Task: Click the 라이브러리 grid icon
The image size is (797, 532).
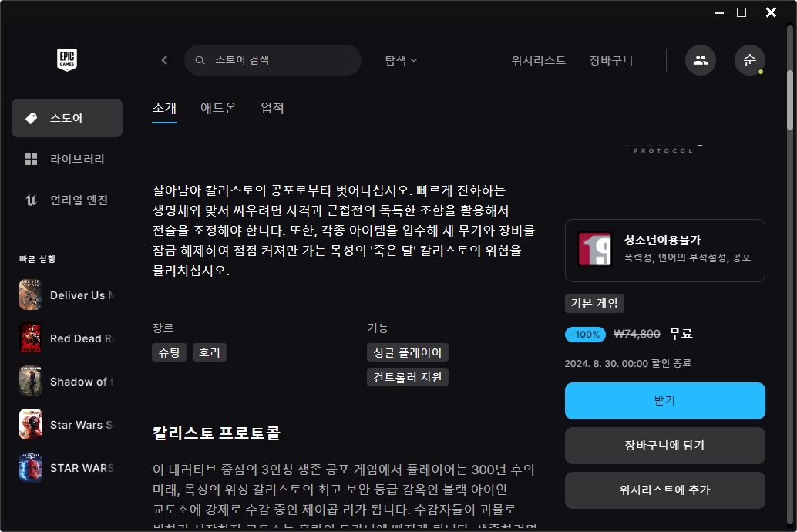Action: (31, 159)
